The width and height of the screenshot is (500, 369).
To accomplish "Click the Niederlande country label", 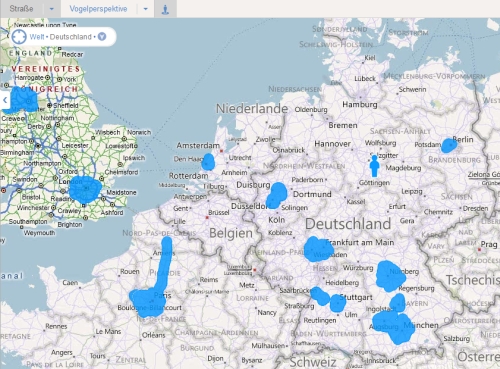I will coord(252,109).
